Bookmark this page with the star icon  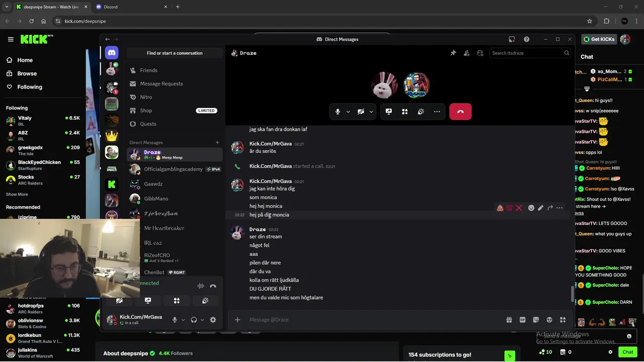tap(590, 21)
